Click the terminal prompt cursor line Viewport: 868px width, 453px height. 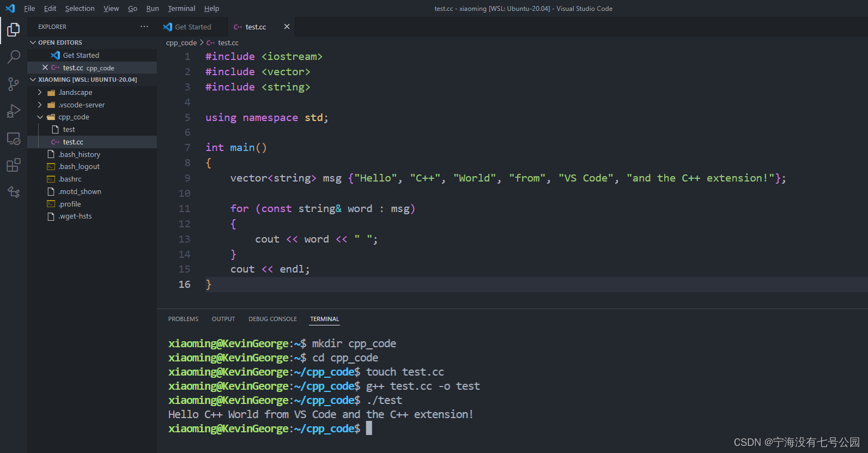(270, 428)
